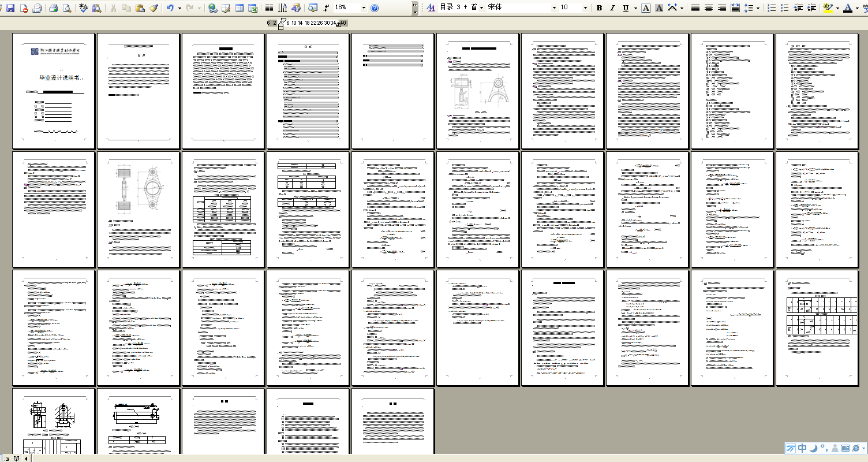The image size is (868, 462).
Task: Apply distributed alignment
Action: pos(735,8)
